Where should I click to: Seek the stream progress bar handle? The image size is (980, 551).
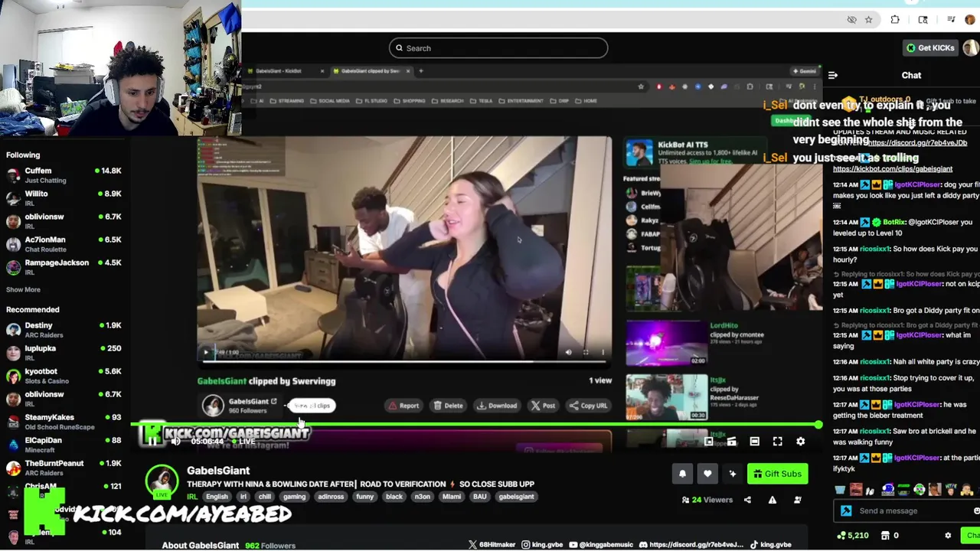pyautogui.click(x=818, y=425)
